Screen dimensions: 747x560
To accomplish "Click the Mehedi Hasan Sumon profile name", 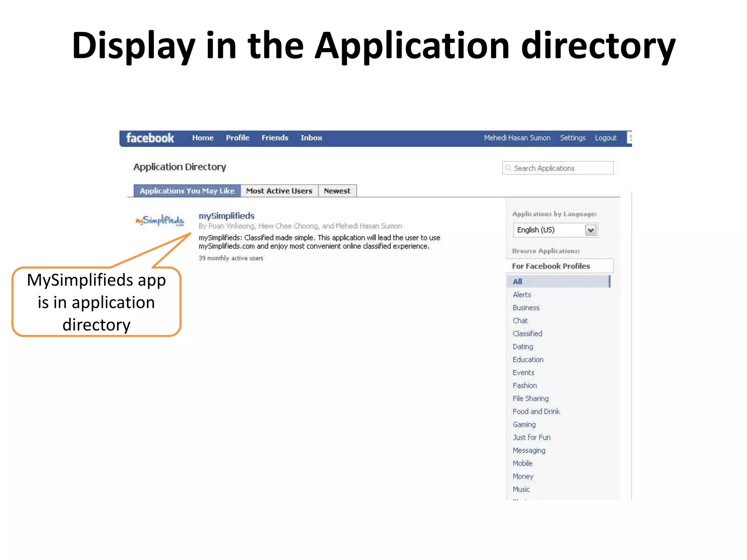I will pyautogui.click(x=517, y=138).
